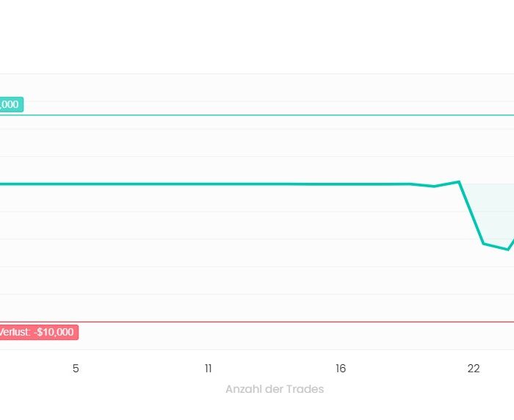The height and width of the screenshot is (420, 514).
Task: Select x-axis tick label 22
Action: 474,369
